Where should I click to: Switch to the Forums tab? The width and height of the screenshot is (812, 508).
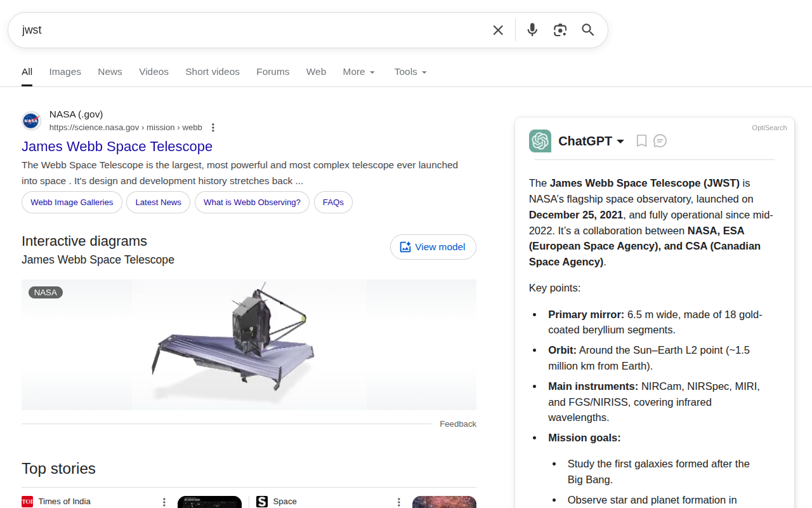(x=273, y=72)
